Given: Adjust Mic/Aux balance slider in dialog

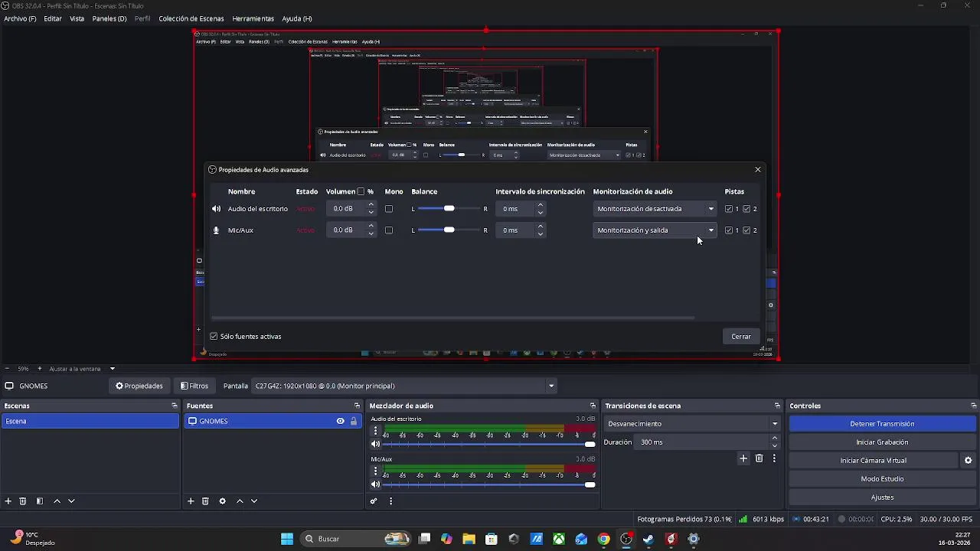Looking at the screenshot, I should coord(449,230).
